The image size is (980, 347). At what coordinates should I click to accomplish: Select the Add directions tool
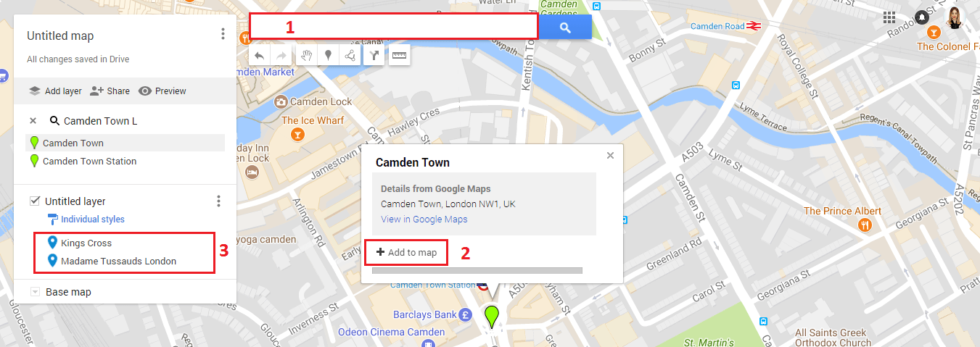coord(374,56)
